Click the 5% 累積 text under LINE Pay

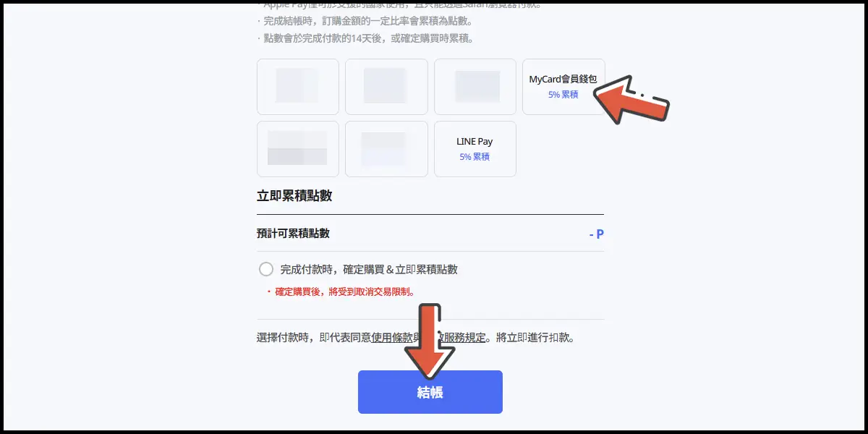475,156
